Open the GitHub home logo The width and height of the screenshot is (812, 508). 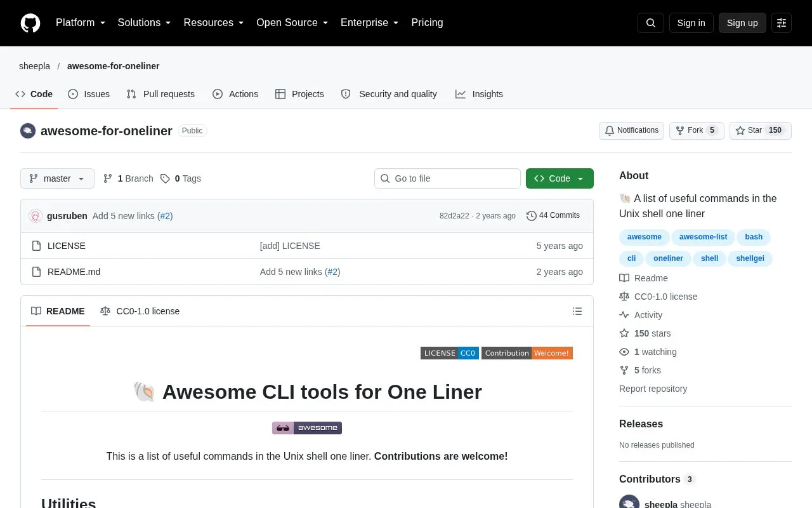pos(30,23)
